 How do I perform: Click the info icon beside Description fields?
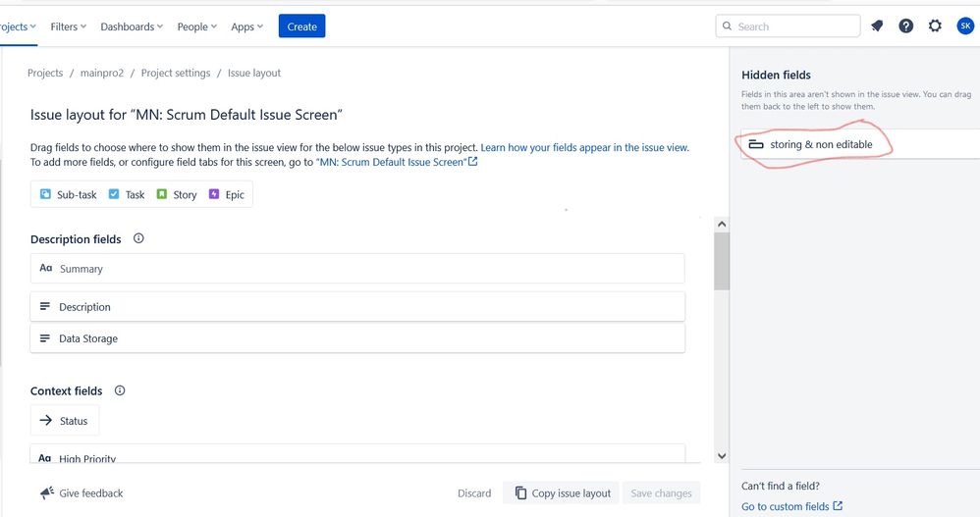pyautogui.click(x=138, y=238)
